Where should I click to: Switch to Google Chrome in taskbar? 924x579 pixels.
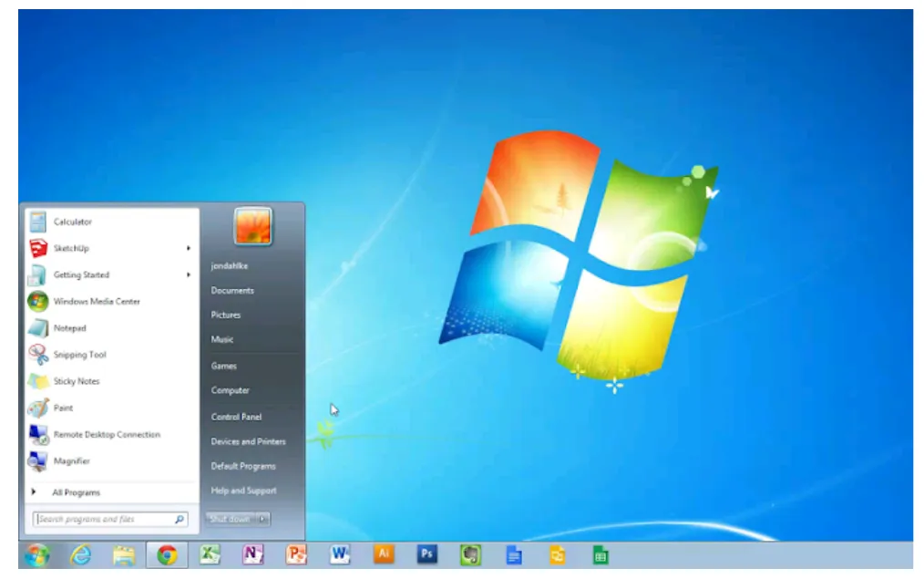tap(167, 554)
